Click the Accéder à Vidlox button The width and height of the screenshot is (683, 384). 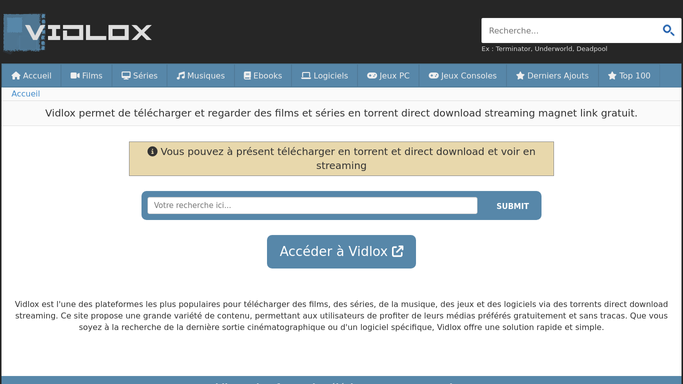coord(341,252)
